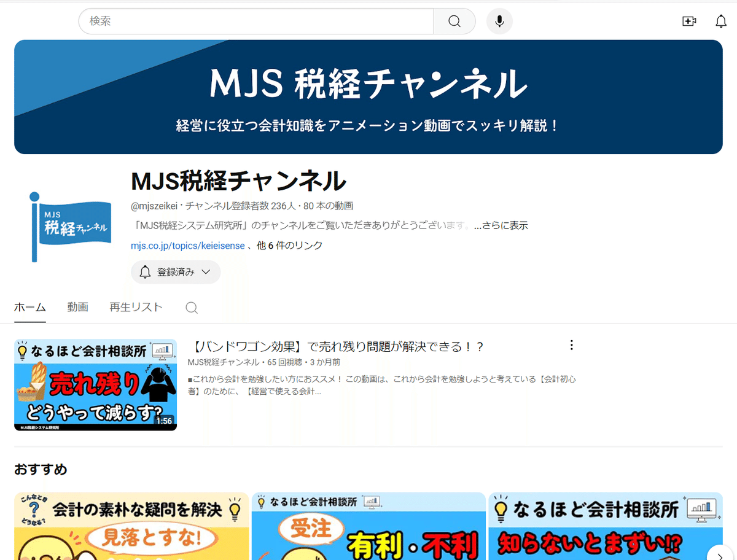Image resolution: width=737 pixels, height=560 pixels.
Task: Click the search magnifier icon
Action: (x=454, y=21)
